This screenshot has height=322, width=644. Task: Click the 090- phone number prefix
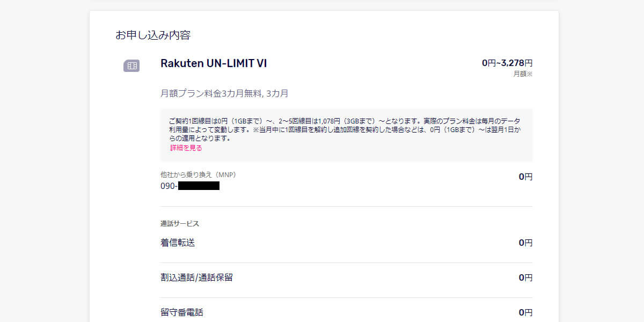click(x=169, y=186)
